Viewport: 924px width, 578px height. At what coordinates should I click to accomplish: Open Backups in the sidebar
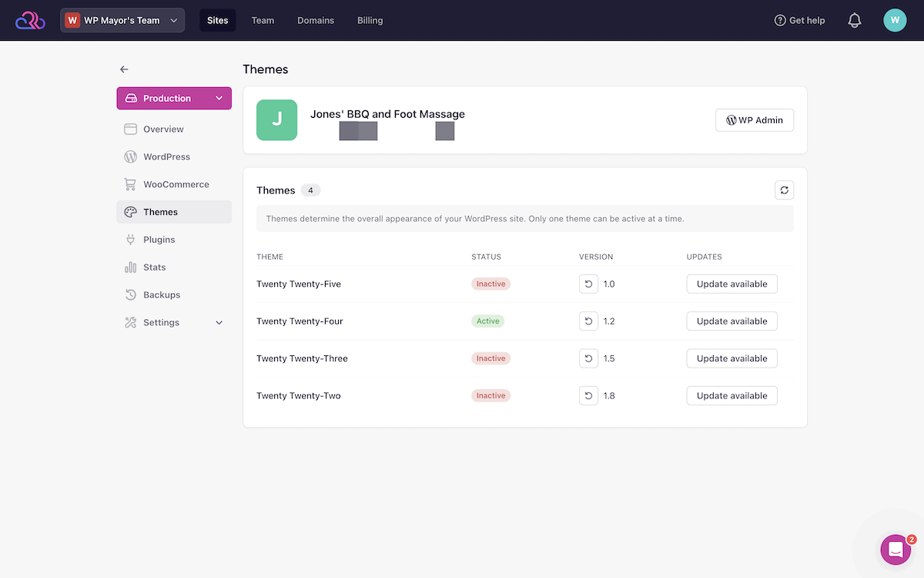[x=174, y=295]
